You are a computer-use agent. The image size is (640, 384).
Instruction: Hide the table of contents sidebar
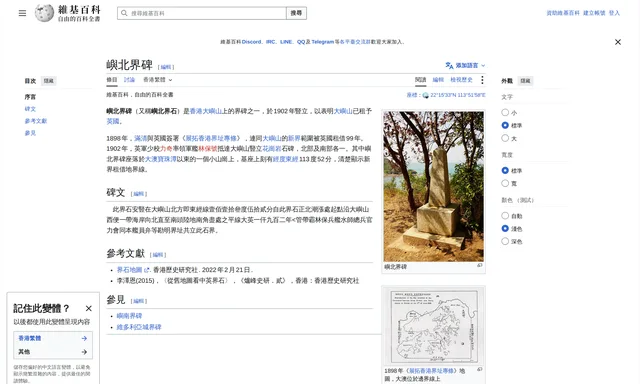tap(49, 81)
